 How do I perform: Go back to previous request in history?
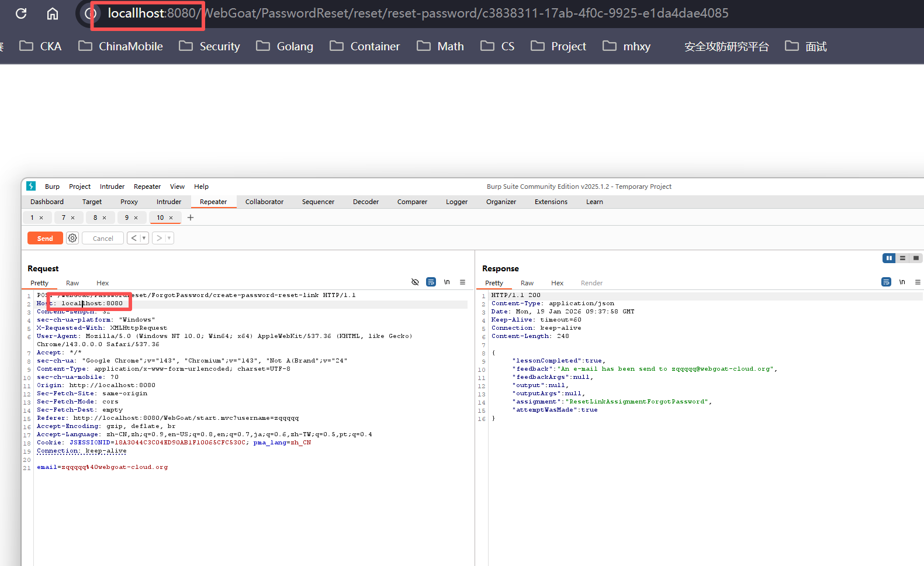click(134, 238)
